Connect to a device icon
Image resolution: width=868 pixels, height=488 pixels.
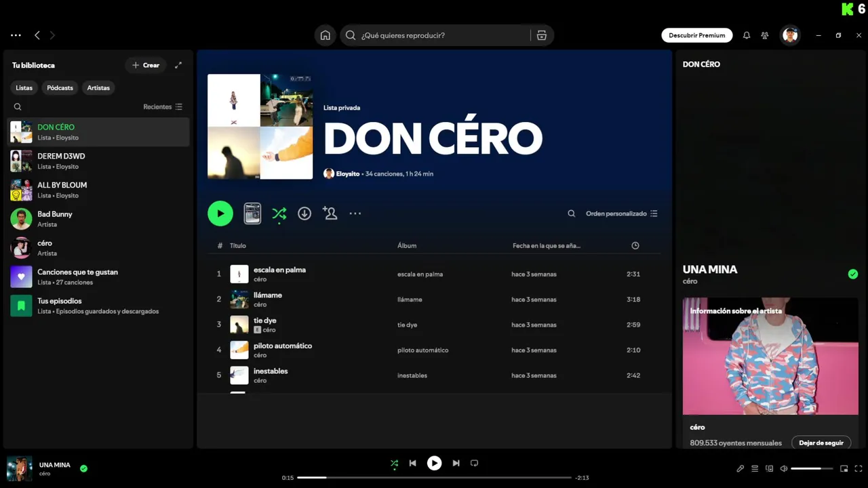[769, 468]
